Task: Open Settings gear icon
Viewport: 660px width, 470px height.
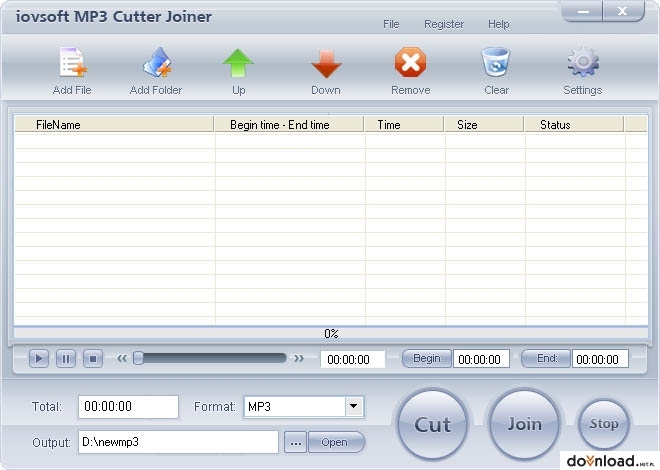Action: coord(583,62)
